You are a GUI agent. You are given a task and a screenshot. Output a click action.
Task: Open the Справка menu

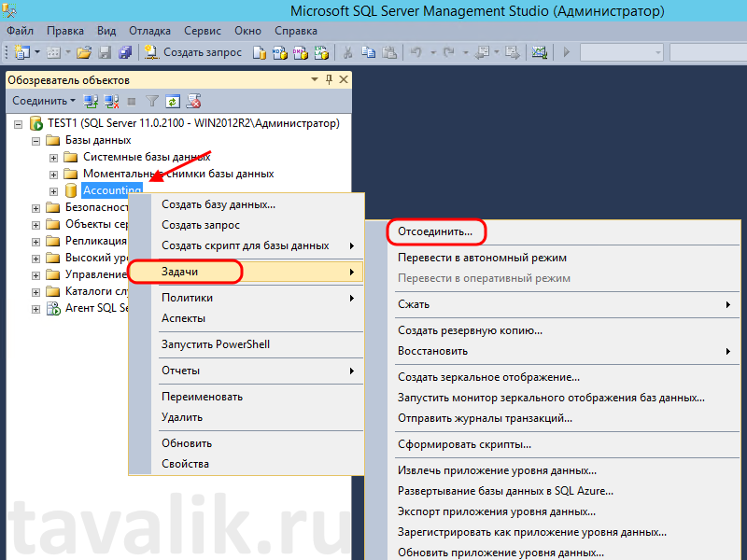pyautogui.click(x=296, y=31)
